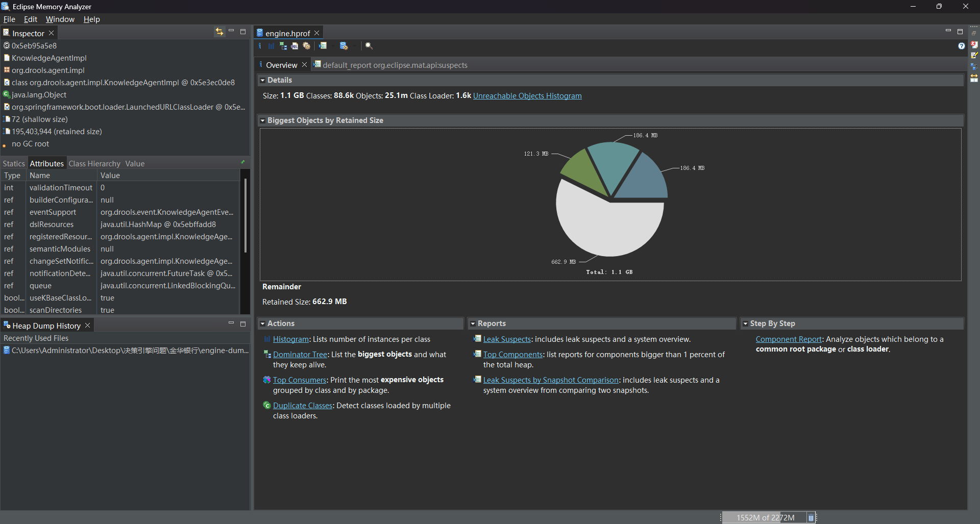Open Histogram from the editor toolbar
This screenshot has width=980, height=524.
click(x=271, y=46)
